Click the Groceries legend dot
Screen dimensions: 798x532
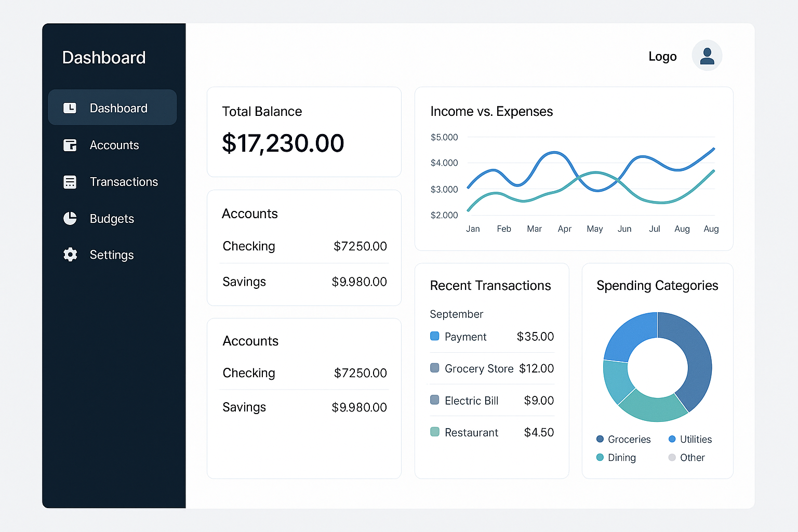(600, 439)
